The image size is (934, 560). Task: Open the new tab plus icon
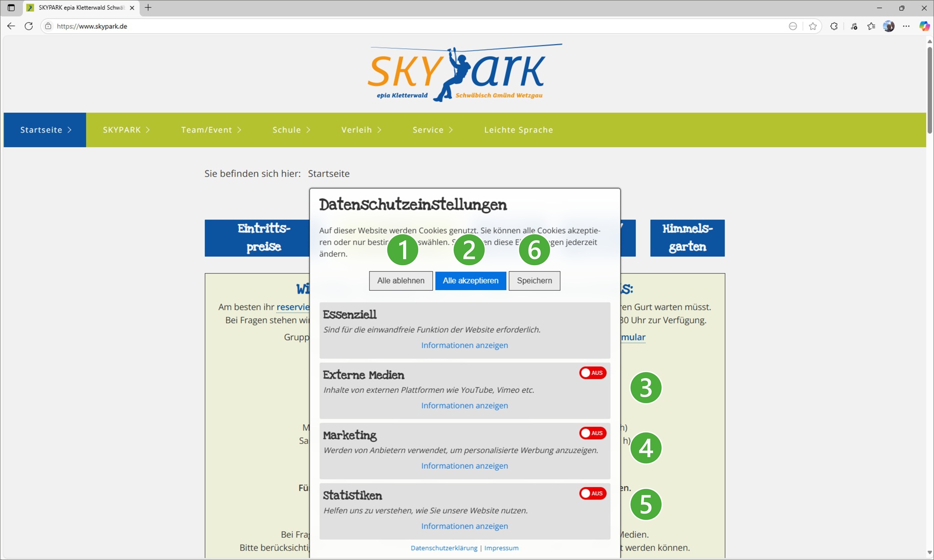[148, 8]
